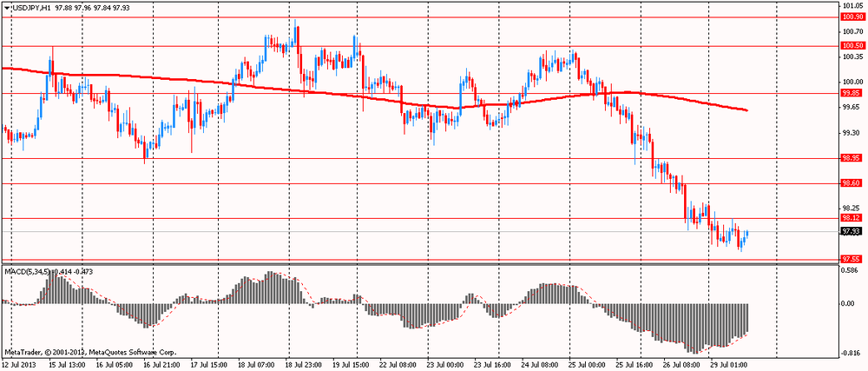Click the 100.35 price scale value
Screen dimensions: 868x371
853,57
